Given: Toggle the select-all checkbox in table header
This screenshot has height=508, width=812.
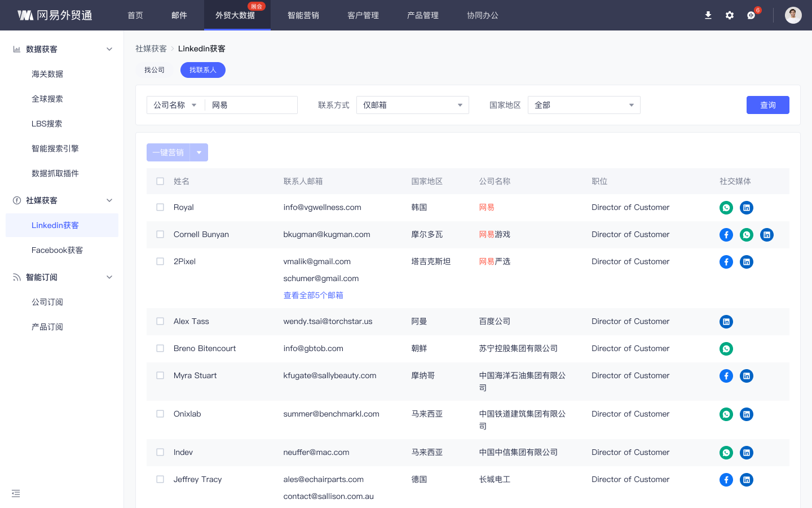Looking at the screenshot, I should [x=160, y=181].
